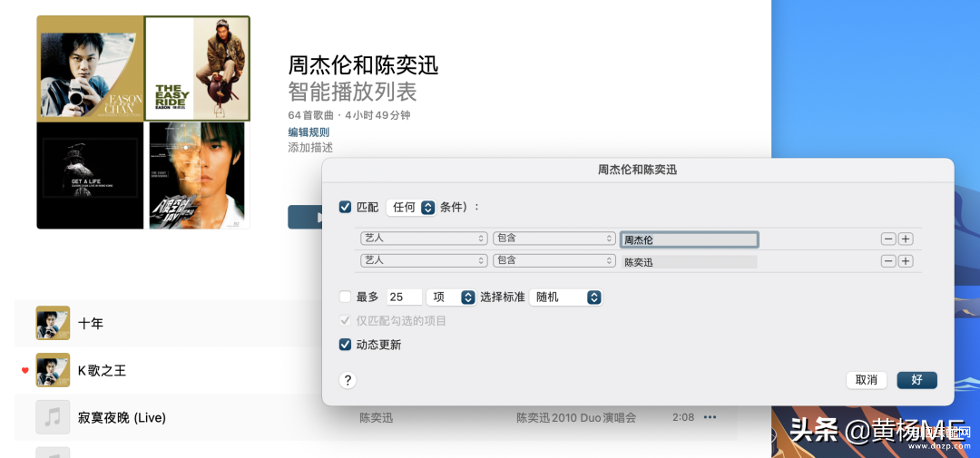
Task: Remove the 周杰伦 rule with minus button
Action: tap(888, 239)
